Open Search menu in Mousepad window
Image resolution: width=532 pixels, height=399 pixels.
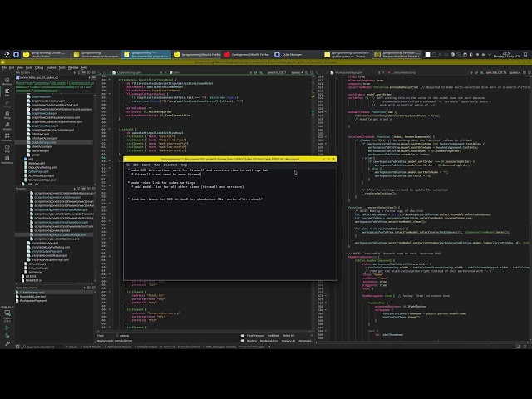146,165
